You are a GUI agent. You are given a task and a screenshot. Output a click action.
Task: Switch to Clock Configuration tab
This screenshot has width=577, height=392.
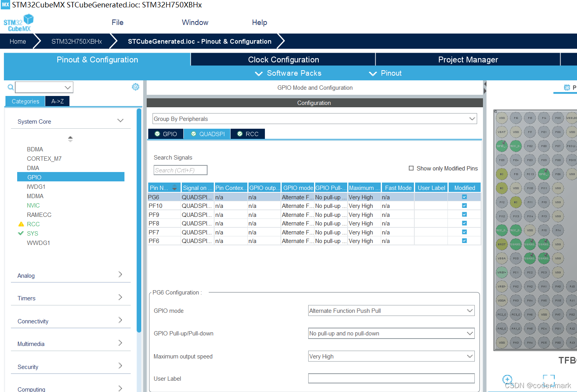[x=283, y=60]
